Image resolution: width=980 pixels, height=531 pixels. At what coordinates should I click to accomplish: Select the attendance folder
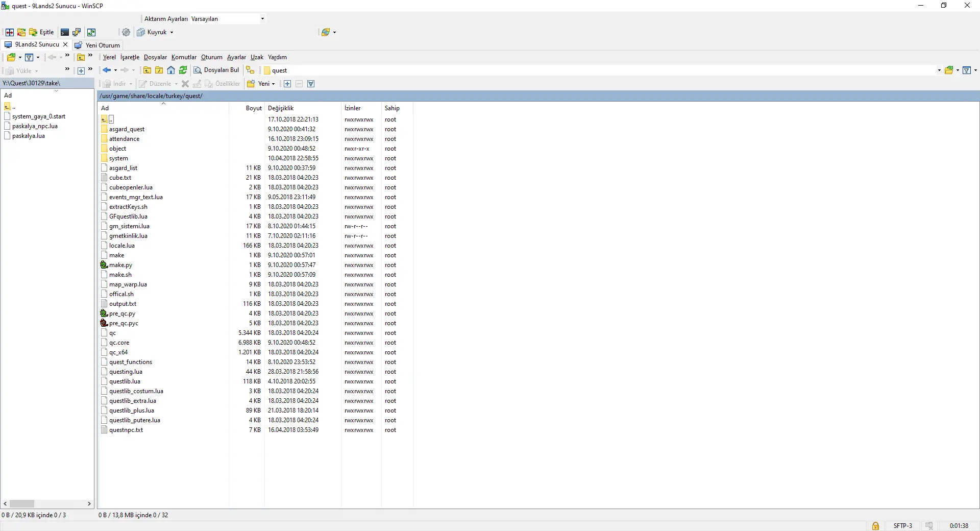124,139
